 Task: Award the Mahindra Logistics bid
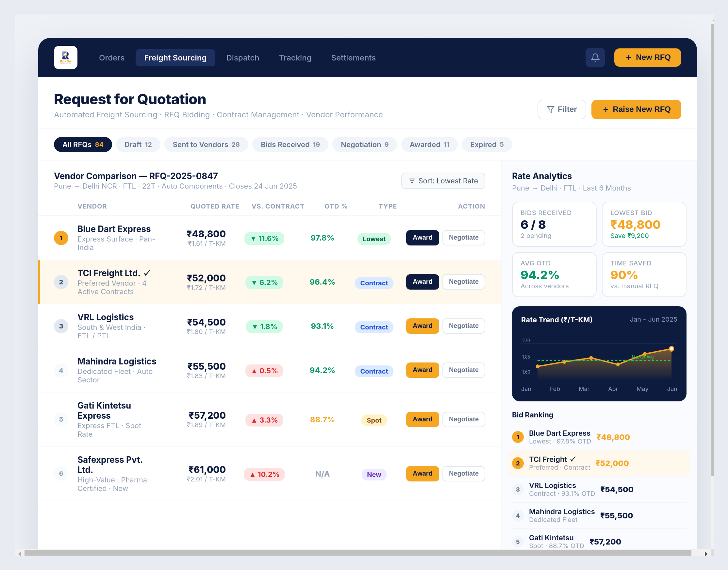(422, 370)
